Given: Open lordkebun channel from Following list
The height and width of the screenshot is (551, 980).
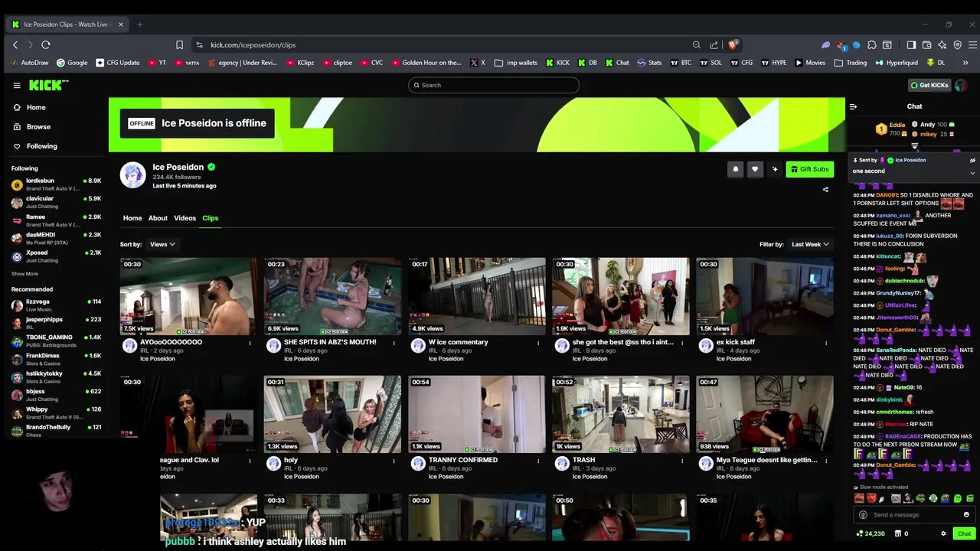Looking at the screenshot, I should (56, 184).
